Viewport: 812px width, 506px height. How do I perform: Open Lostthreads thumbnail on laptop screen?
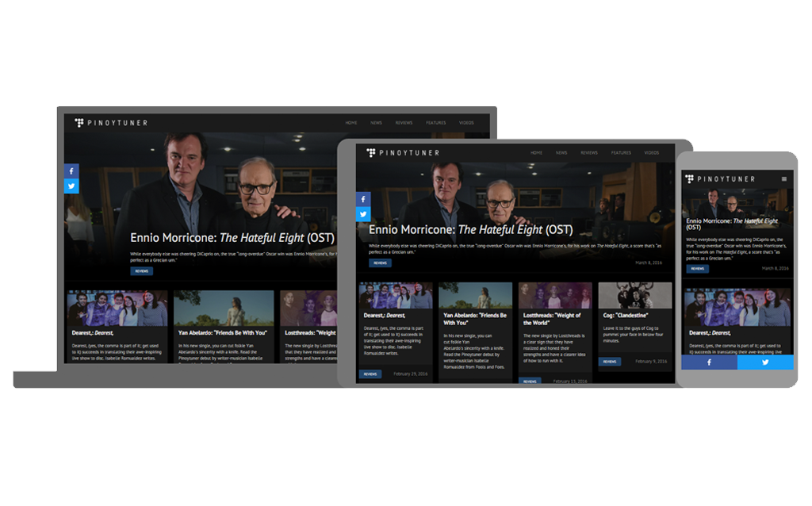(308, 309)
